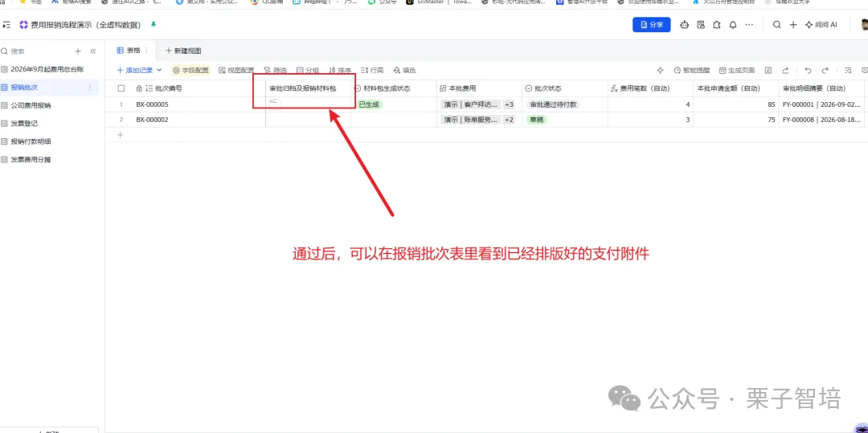Click the blue 分享 share button
The width and height of the screenshot is (868, 433).
click(652, 25)
